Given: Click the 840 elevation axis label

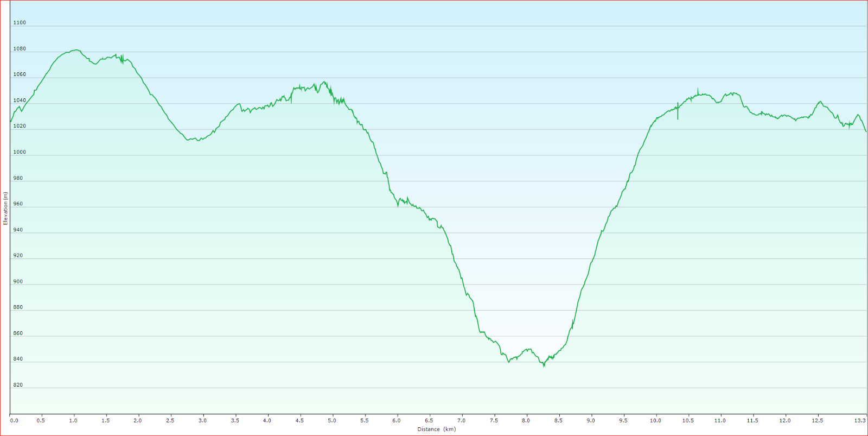Looking at the screenshot, I should pyautogui.click(x=18, y=359).
